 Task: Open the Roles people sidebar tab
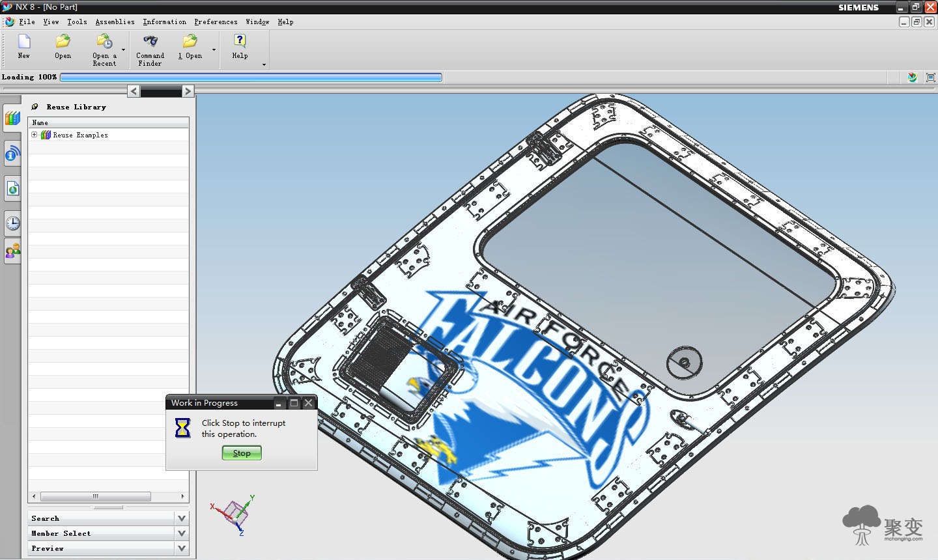(12, 251)
